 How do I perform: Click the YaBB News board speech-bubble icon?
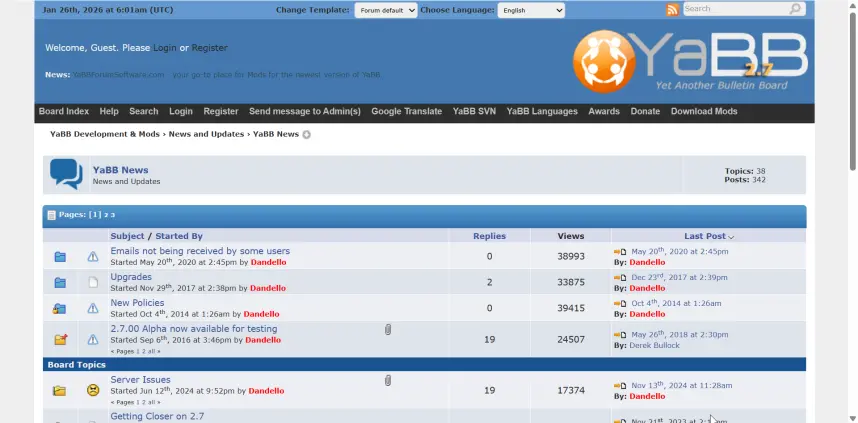[66, 174]
